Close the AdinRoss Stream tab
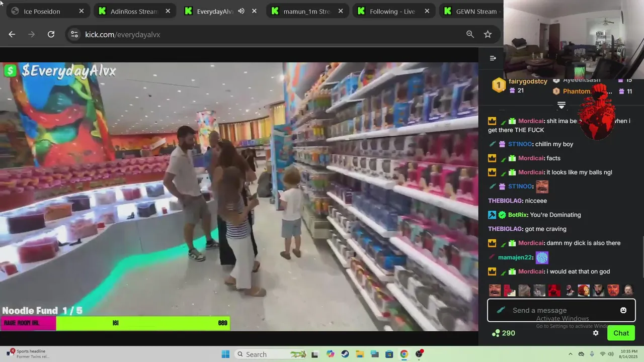Screen dimensions: 644x362 pyautogui.click(x=168, y=11)
